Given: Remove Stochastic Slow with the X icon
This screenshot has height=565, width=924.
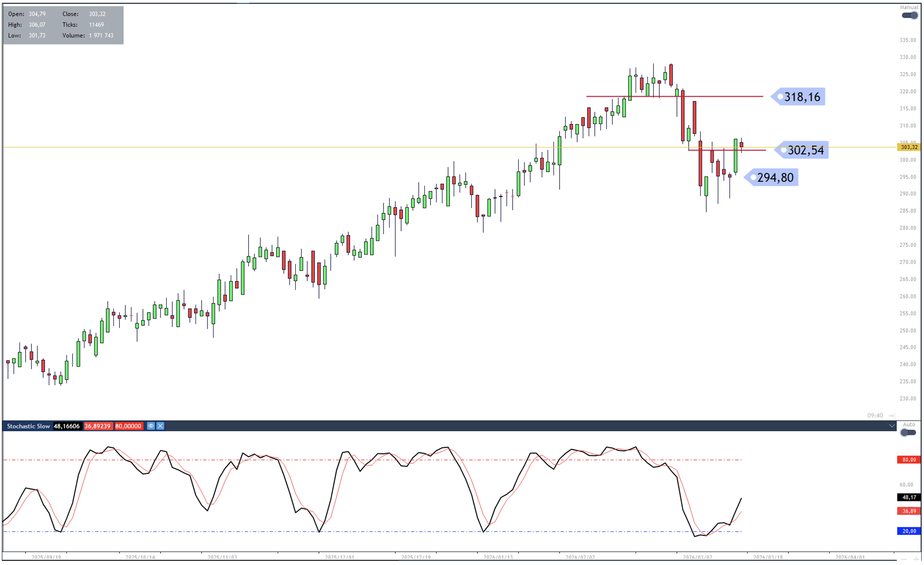Looking at the screenshot, I should (x=160, y=426).
